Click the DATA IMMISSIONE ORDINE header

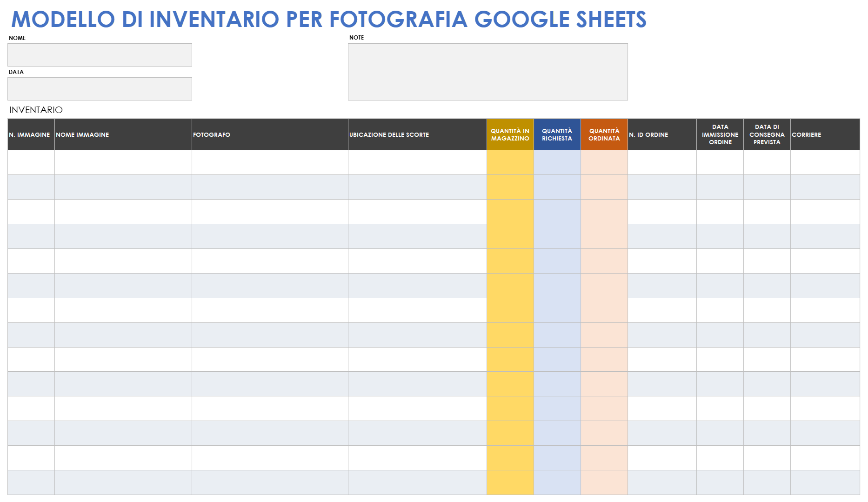coord(720,134)
